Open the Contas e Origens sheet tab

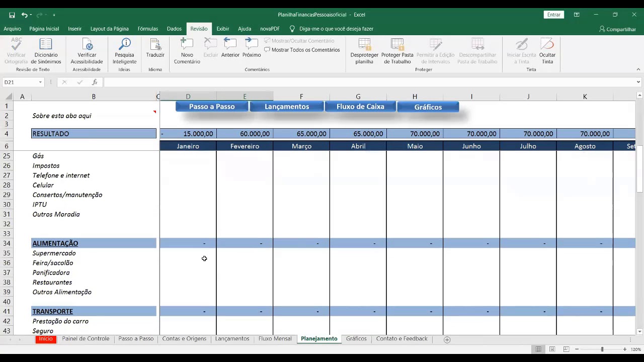point(184,339)
